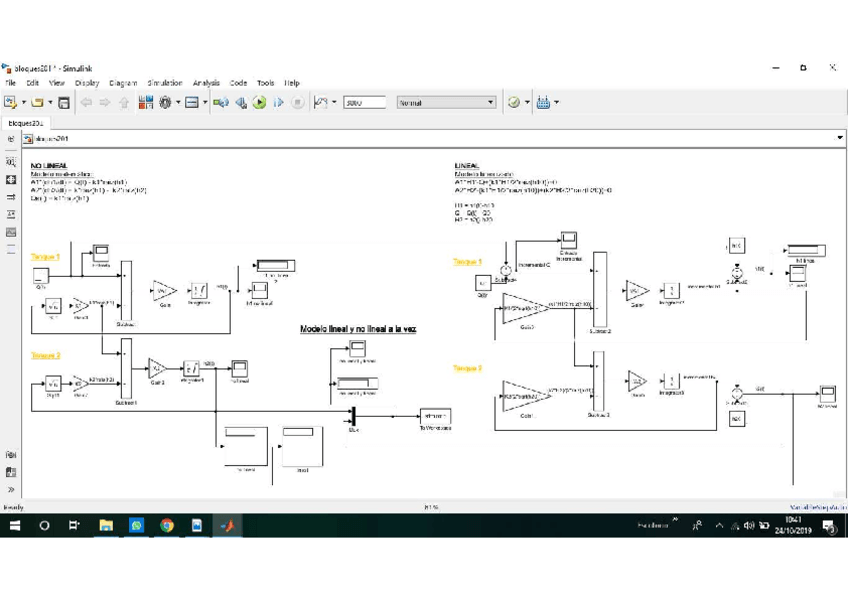
Task: Open Chrome from the Windows taskbar
Action: pos(167,525)
